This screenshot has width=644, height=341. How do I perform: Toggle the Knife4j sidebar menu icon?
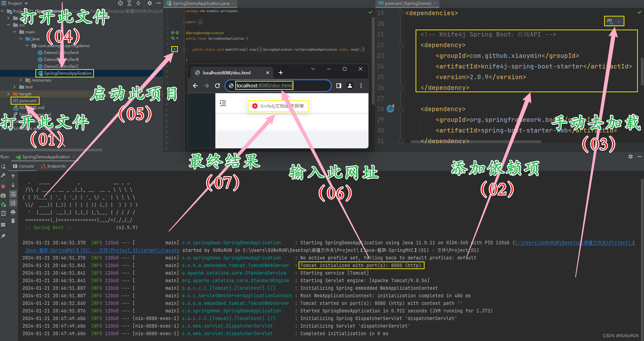click(x=223, y=103)
